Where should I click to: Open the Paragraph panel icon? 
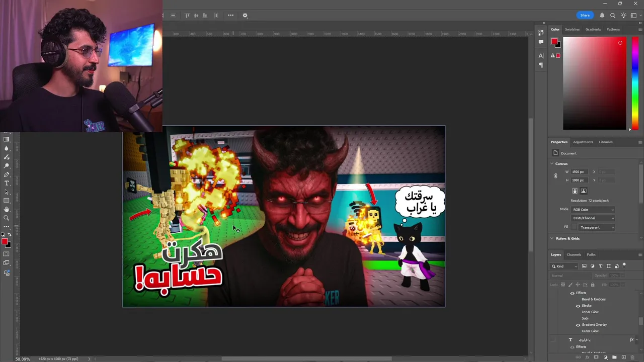point(541,65)
